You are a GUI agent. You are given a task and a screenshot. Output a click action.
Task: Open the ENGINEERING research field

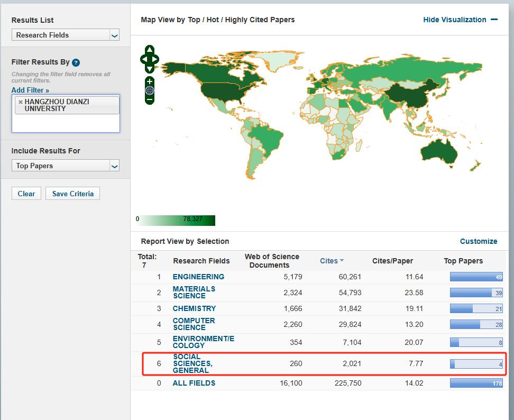click(x=198, y=277)
